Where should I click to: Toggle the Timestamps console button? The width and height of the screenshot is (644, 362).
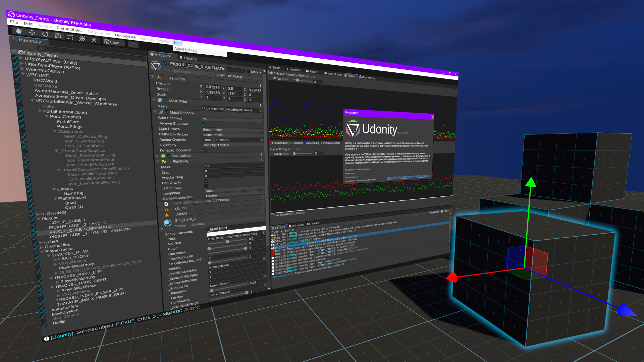click(434, 212)
